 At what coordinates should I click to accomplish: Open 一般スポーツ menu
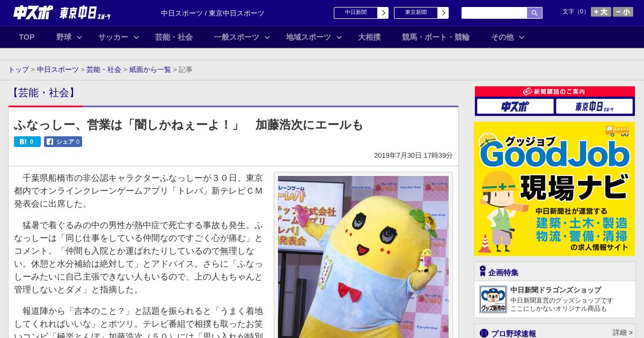pyautogui.click(x=237, y=37)
